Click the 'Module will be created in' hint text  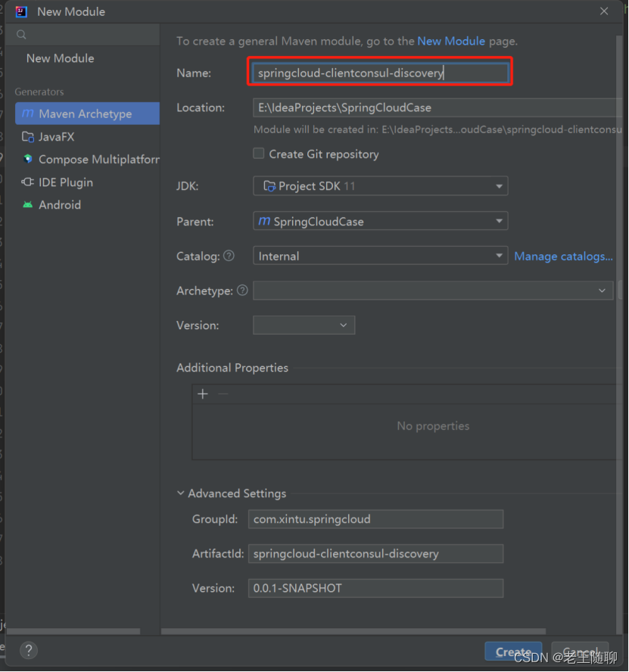437,129
